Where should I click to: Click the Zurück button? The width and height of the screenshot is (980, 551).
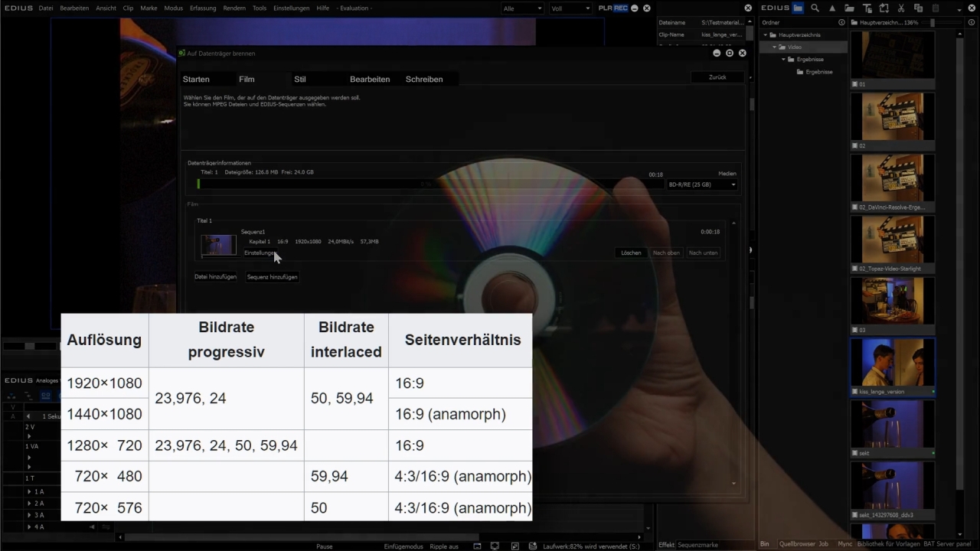pos(717,77)
